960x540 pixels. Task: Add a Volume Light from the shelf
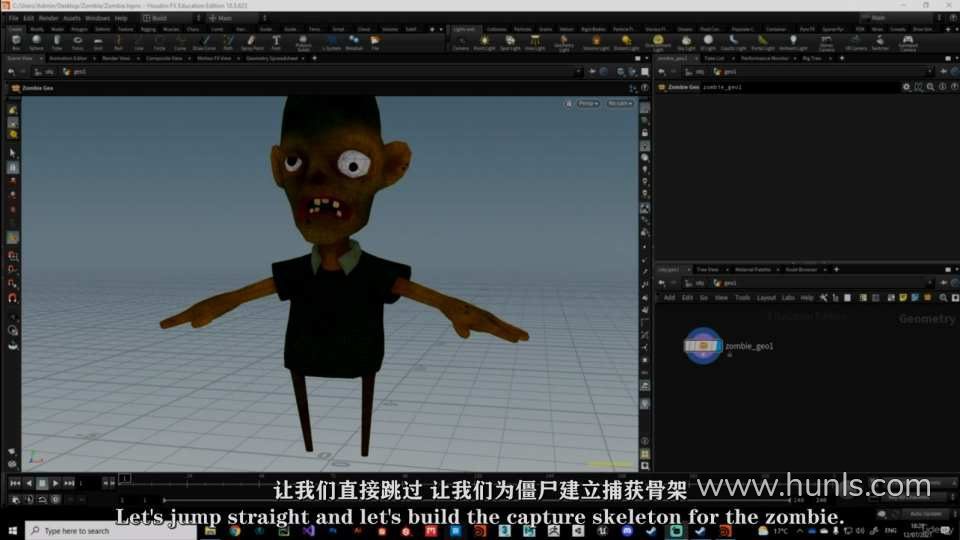pos(596,42)
